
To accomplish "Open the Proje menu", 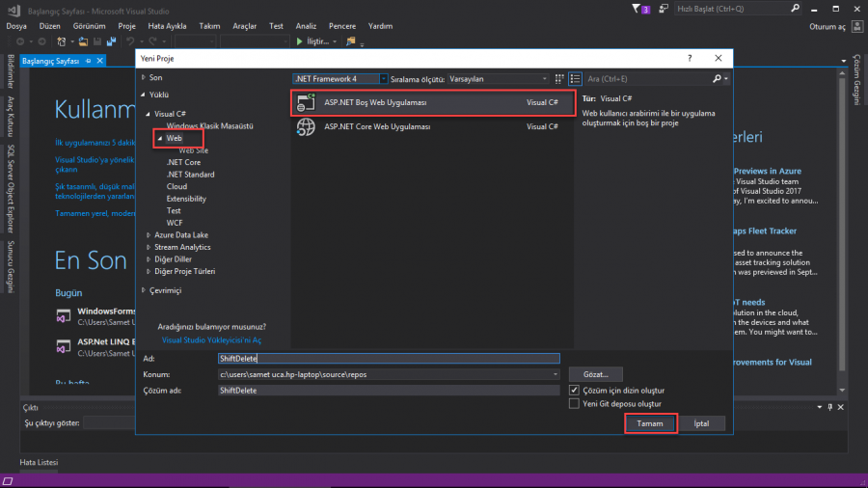I will click(126, 26).
